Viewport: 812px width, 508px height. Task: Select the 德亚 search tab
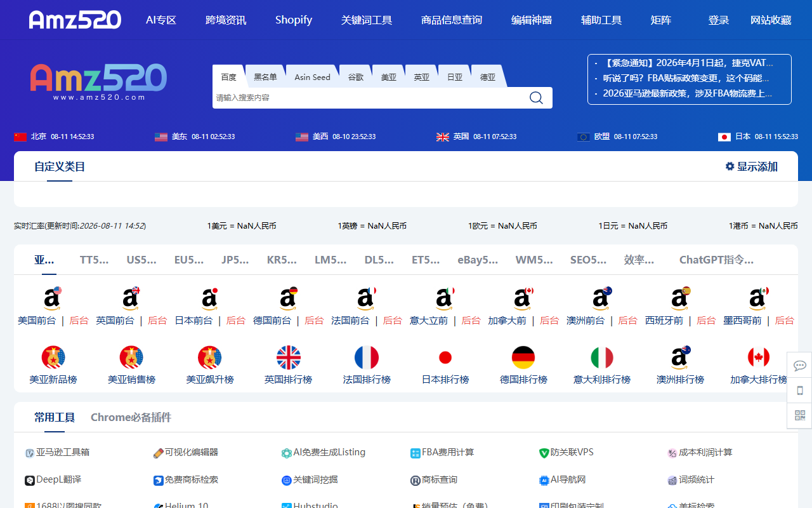pos(487,77)
